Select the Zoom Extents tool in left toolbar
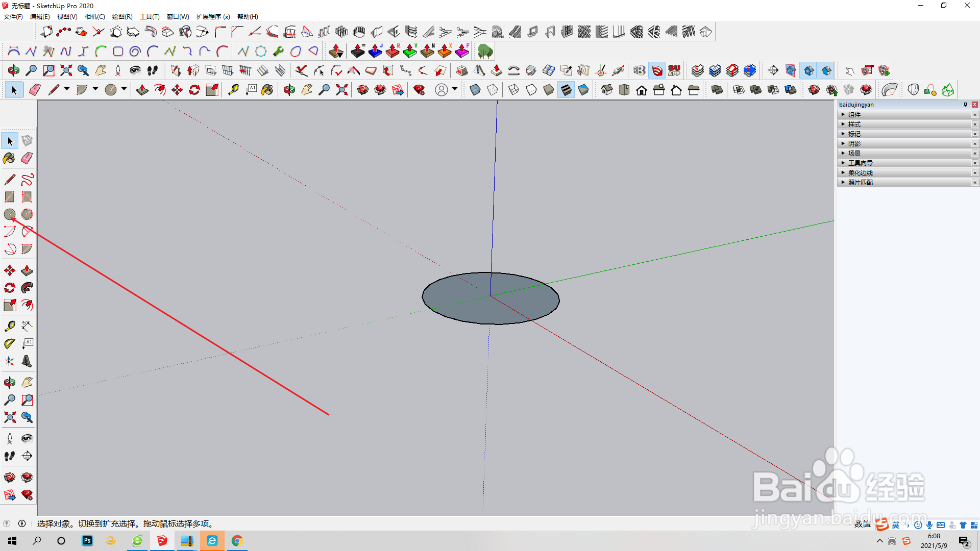This screenshot has width=980, height=551. click(10, 417)
